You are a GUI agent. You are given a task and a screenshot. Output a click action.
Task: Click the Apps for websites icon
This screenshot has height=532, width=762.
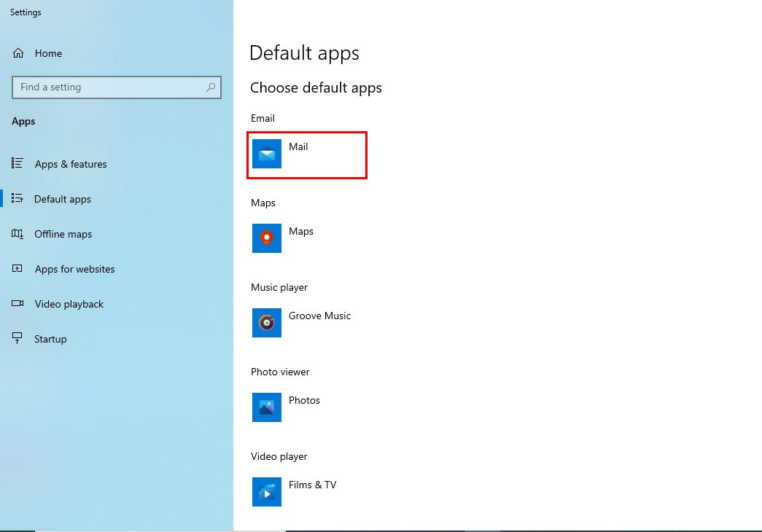coord(18,269)
